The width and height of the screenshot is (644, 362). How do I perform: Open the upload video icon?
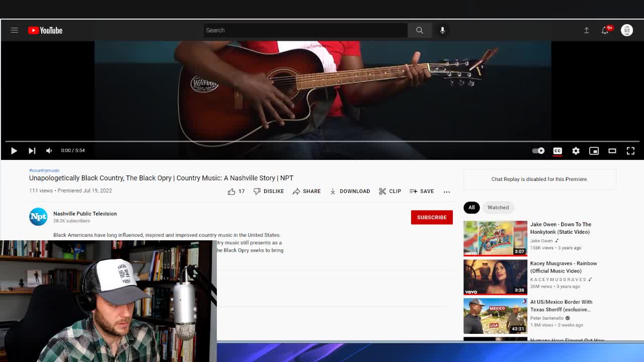586,30
